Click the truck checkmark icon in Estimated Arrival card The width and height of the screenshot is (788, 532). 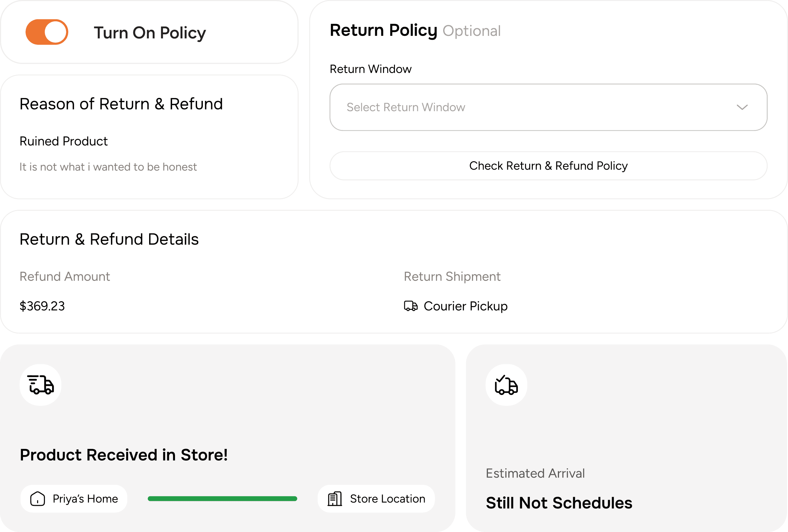[x=506, y=385]
